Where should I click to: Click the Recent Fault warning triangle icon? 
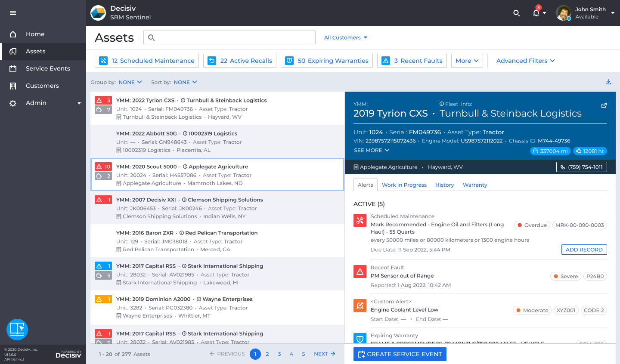click(360, 271)
